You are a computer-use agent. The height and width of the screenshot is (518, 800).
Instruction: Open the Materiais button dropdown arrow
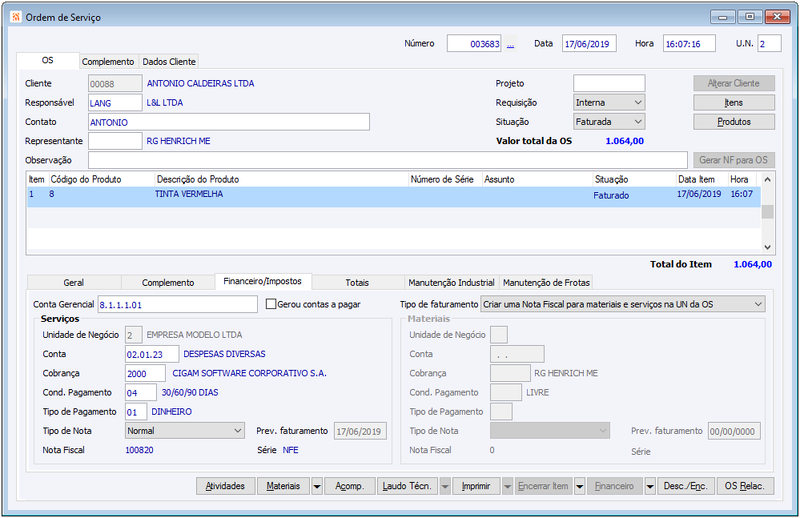317,486
